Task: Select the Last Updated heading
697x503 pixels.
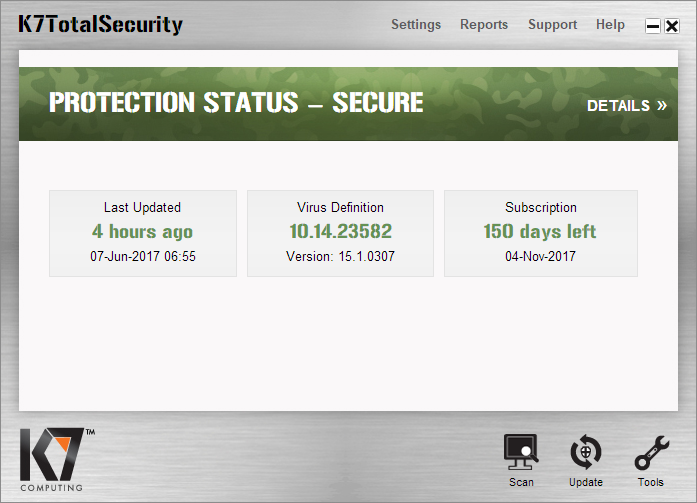Action: coord(142,208)
